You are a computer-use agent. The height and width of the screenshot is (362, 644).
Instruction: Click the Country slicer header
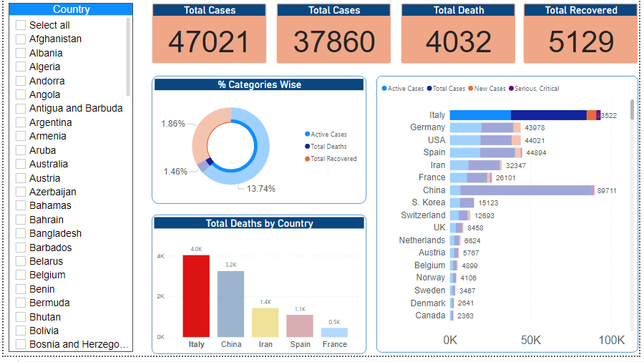click(x=71, y=9)
